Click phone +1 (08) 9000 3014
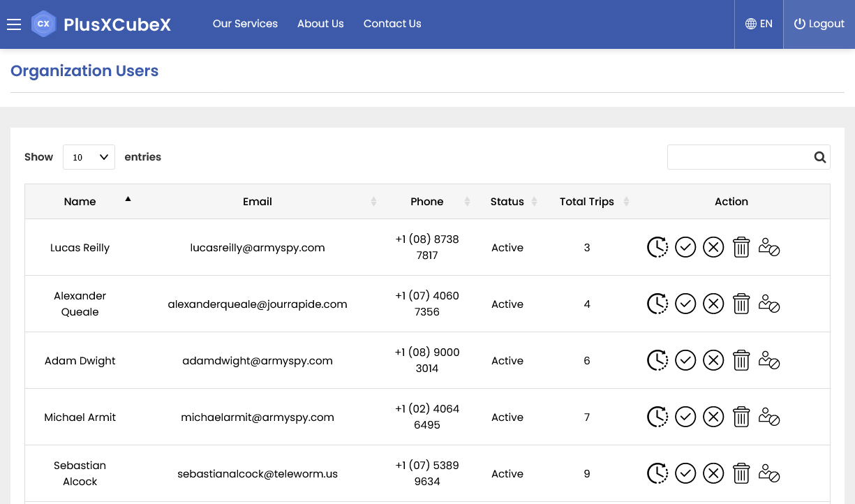This screenshot has width=855, height=504. [427, 360]
